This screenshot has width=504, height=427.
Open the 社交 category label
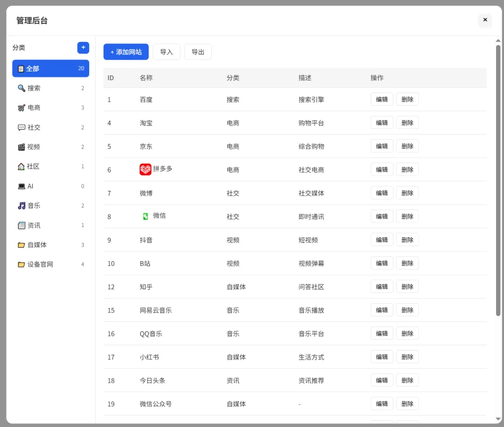pos(34,128)
